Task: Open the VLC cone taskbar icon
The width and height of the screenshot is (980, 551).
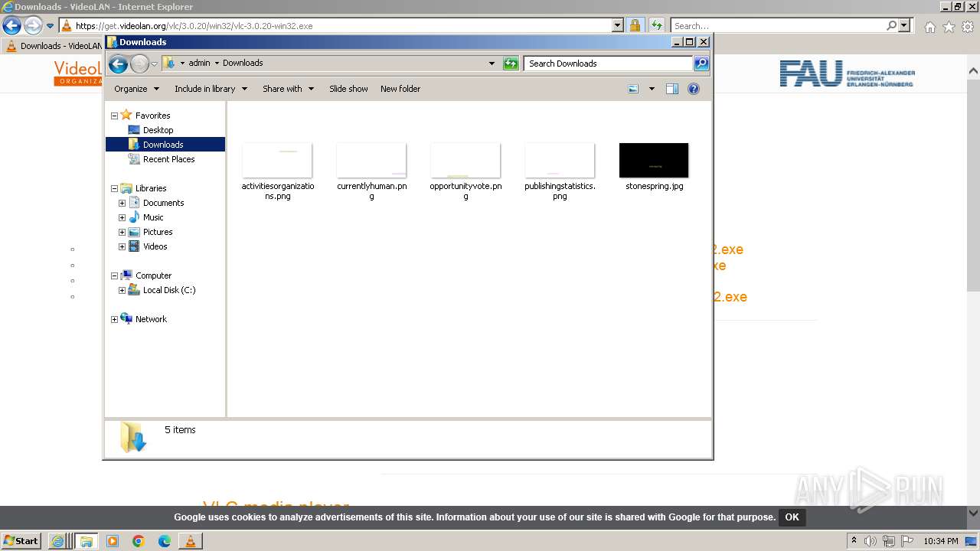Action: [190, 541]
